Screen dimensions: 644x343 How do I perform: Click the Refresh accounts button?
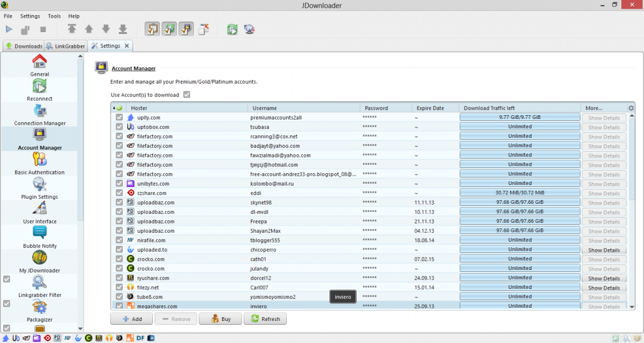click(x=265, y=318)
